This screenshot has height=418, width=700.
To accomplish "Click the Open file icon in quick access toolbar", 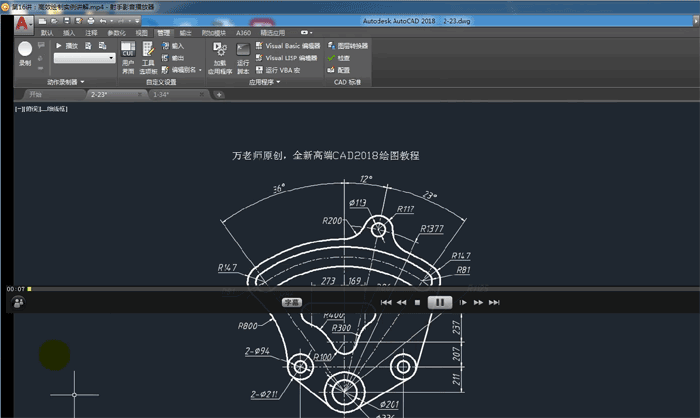I will [54, 21].
